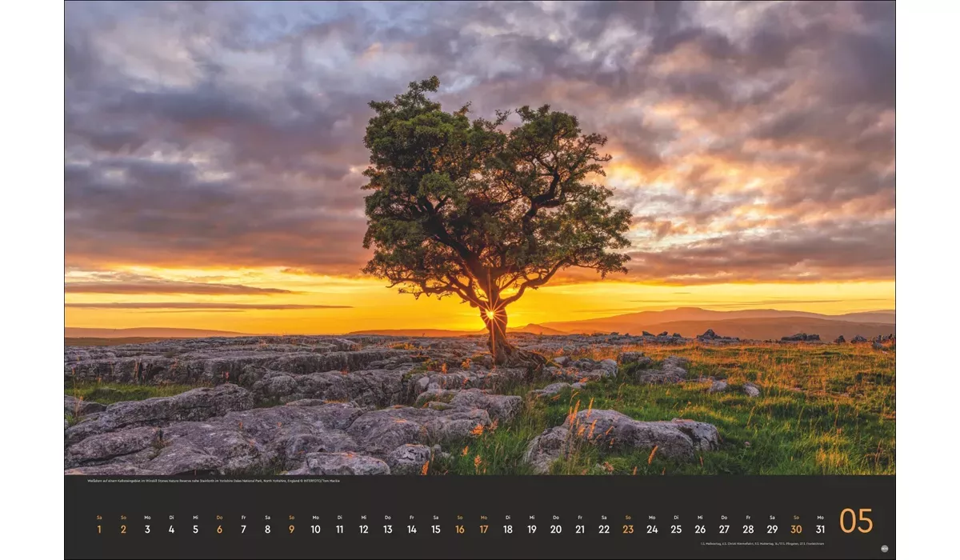Select date 31 in the calendar strip
The width and height of the screenshot is (960, 560).
820,529
